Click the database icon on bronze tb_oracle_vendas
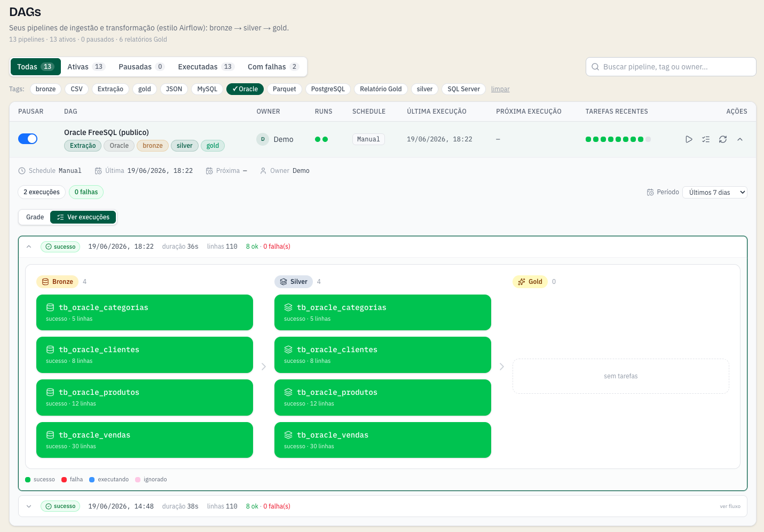The height and width of the screenshot is (532, 764). [x=50, y=435]
